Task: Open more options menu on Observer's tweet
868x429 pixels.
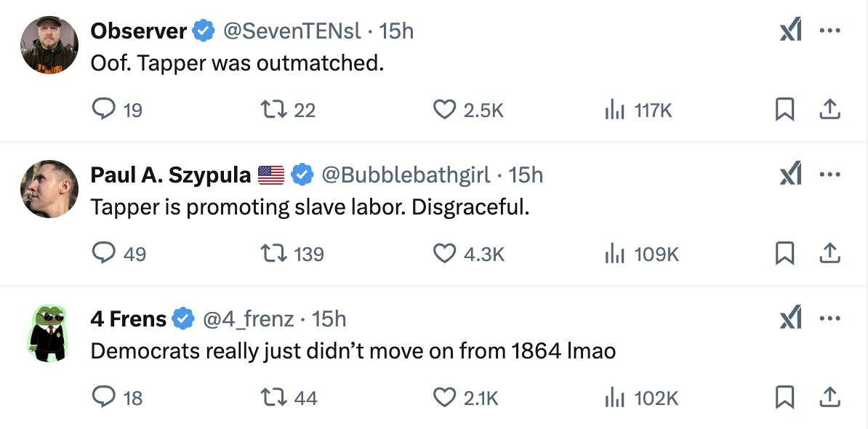Action: (829, 31)
